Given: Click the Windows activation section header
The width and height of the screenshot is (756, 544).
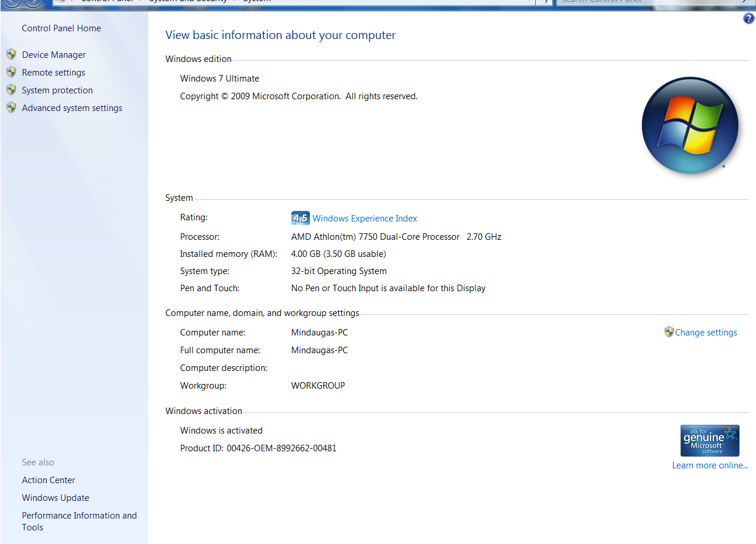Looking at the screenshot, I should [204, 411].
